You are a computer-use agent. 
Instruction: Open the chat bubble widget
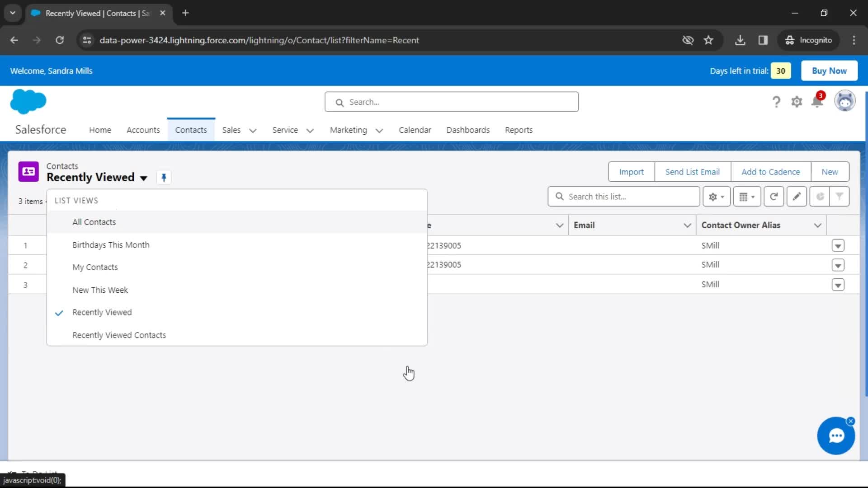(x=836, y=436)
